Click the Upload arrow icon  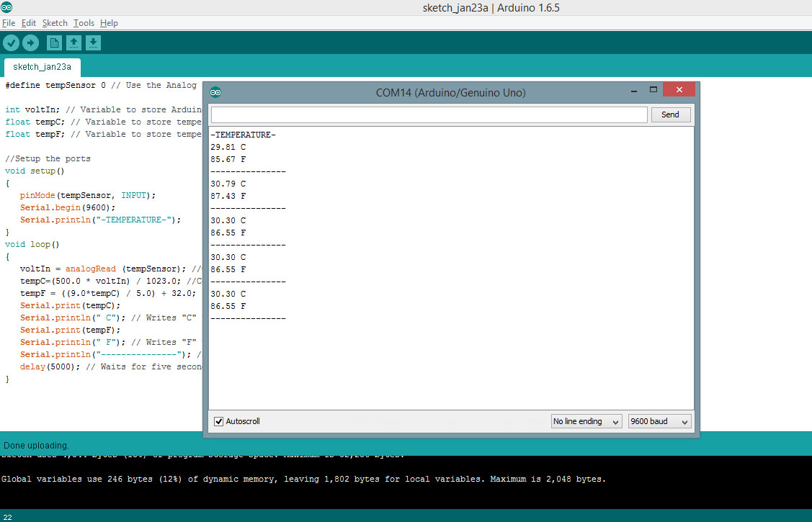[x=30, y=42]
